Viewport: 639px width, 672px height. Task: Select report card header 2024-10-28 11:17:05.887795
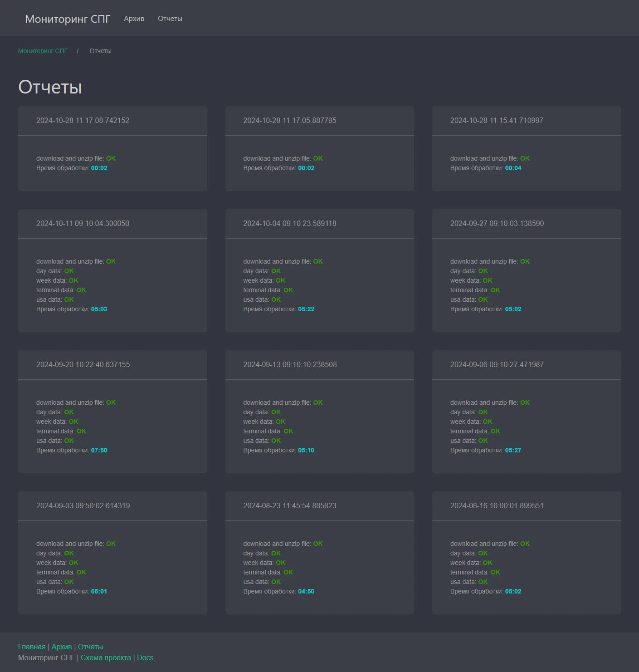(x=289, y=120)
